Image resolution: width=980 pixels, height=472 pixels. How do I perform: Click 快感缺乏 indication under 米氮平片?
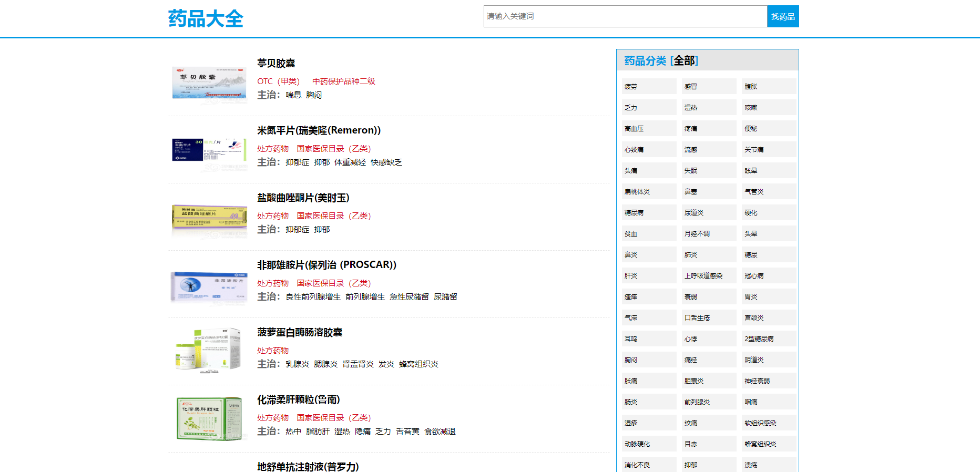click(386, 162)
